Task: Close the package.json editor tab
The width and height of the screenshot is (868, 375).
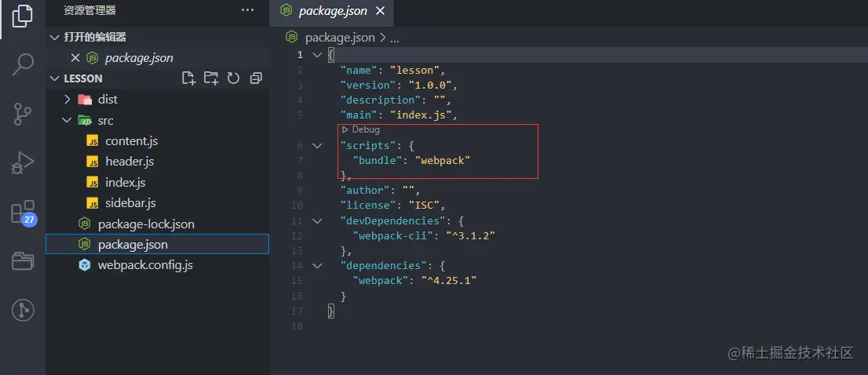Action: click(380, 11)
